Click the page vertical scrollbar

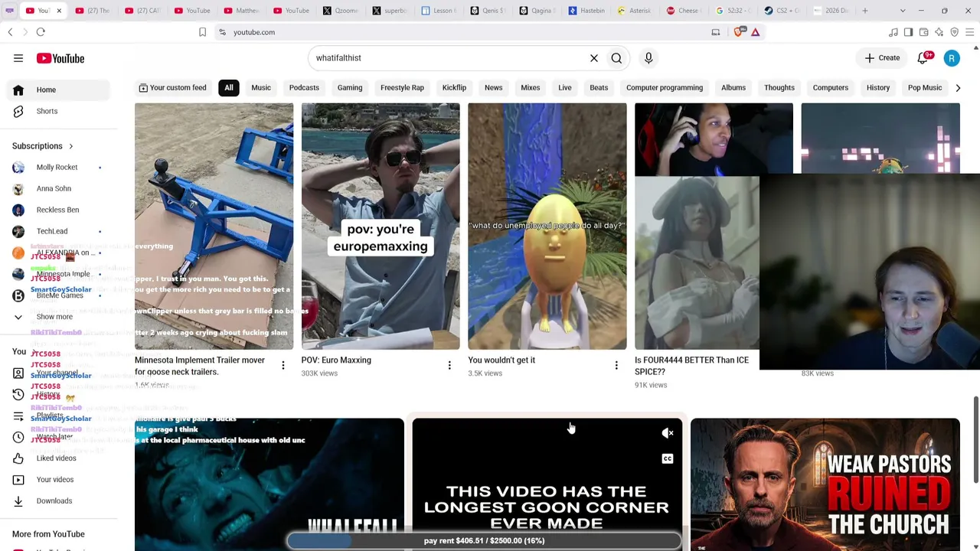(976, 440)
